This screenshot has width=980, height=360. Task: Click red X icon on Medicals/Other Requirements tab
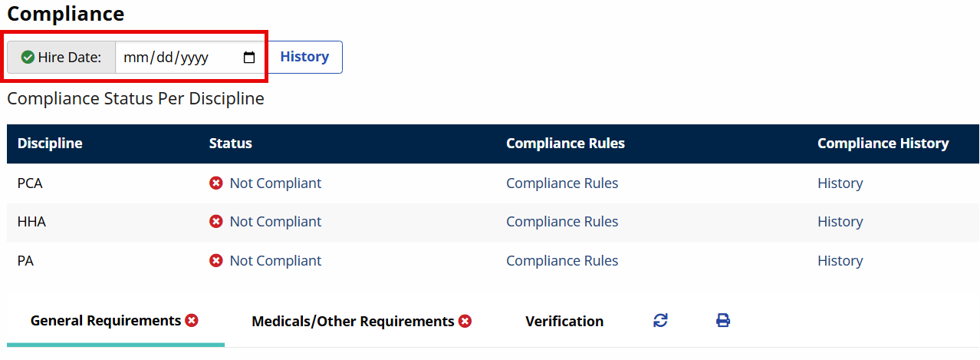point(465,322)
